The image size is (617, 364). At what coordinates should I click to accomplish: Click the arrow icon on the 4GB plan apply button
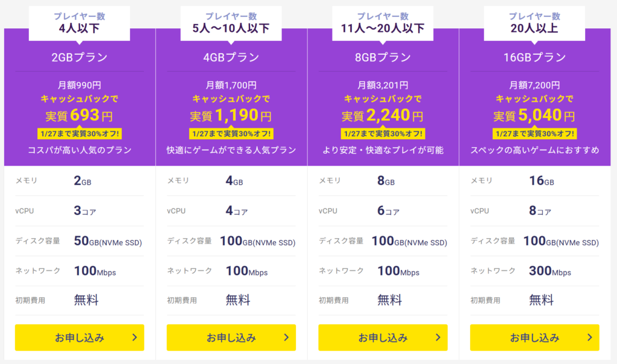click(286, 337)
